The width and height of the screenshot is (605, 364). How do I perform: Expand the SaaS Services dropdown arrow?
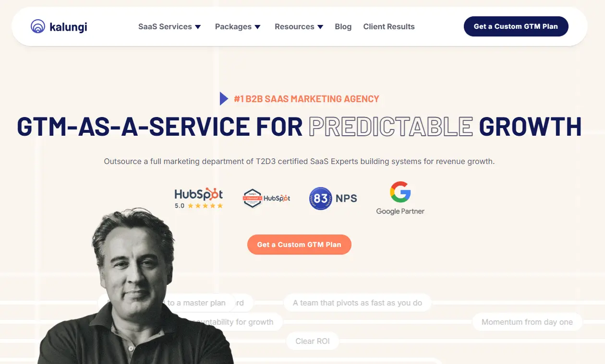[198, 27]
